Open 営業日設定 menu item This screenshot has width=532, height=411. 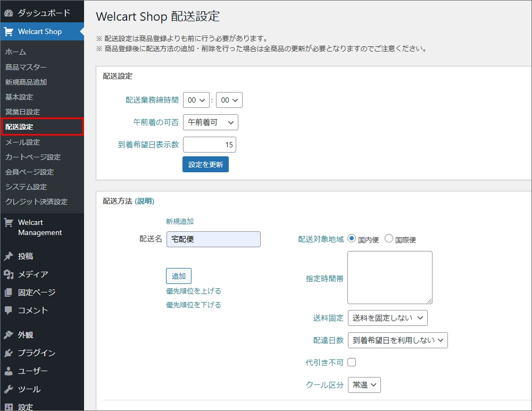pos(22,112)
